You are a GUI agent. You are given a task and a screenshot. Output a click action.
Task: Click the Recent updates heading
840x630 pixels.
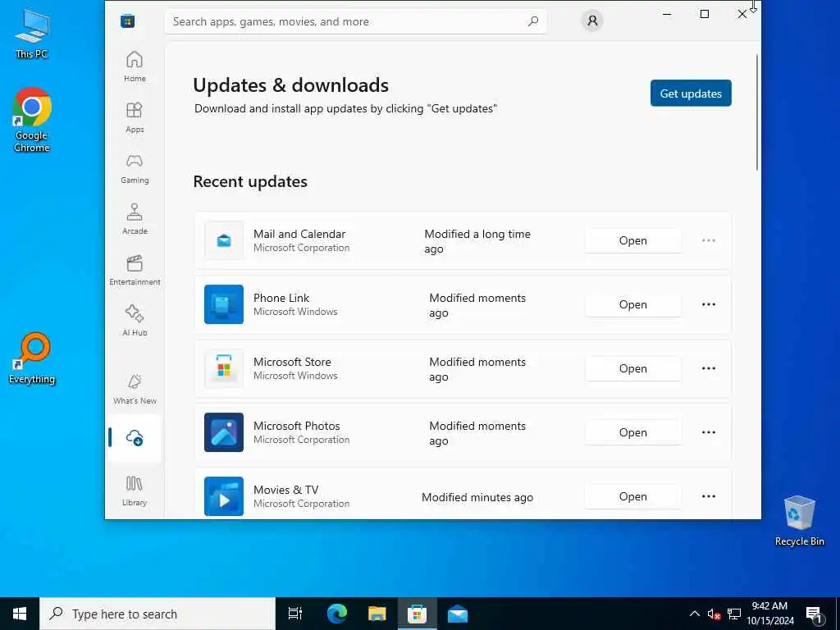point(250,181)
